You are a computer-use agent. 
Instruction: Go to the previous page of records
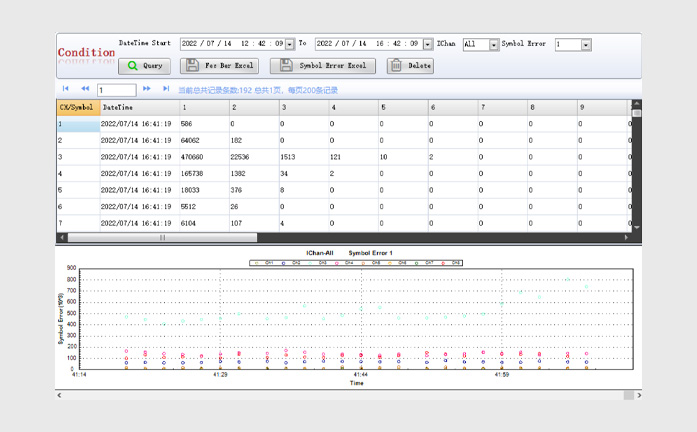click(x=85, y=89)
